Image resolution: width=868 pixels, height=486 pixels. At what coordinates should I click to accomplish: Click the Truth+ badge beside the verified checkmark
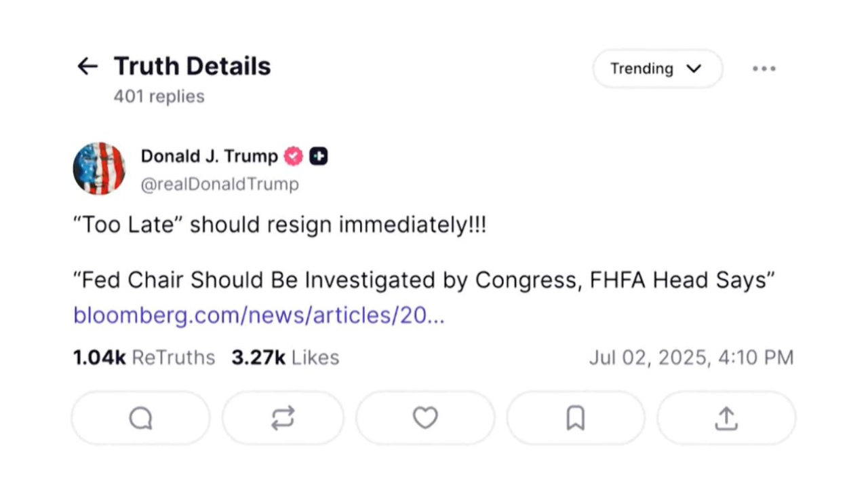318,156
